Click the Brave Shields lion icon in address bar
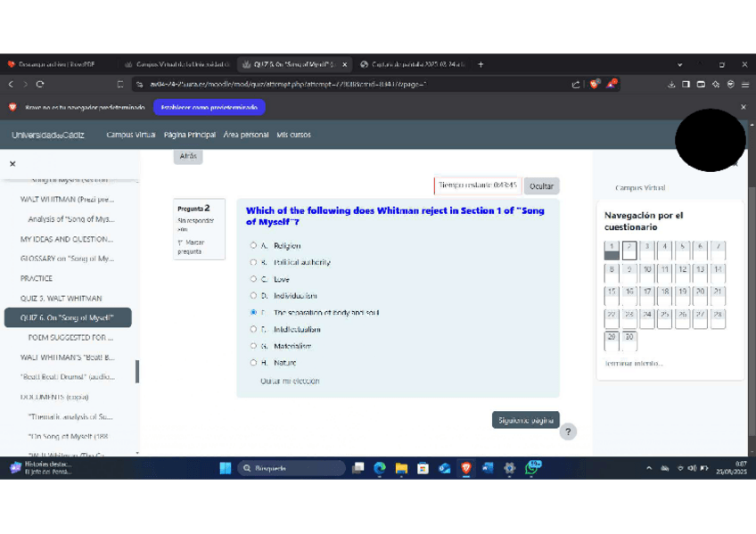This screenshot has height=534, width=756. [595, 85]
